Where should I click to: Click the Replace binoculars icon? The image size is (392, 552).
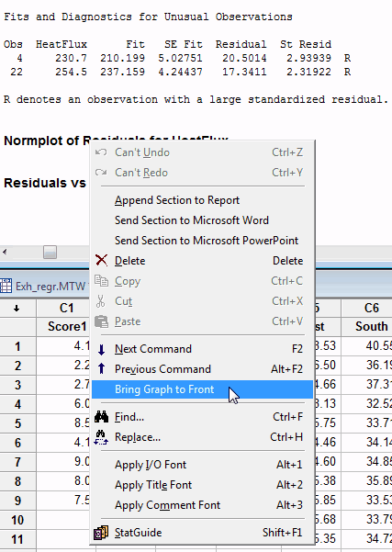point(101,437)
